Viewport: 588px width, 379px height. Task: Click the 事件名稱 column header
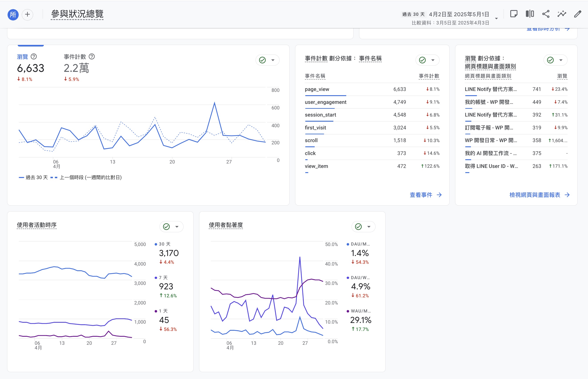click(x=315, y=76)
